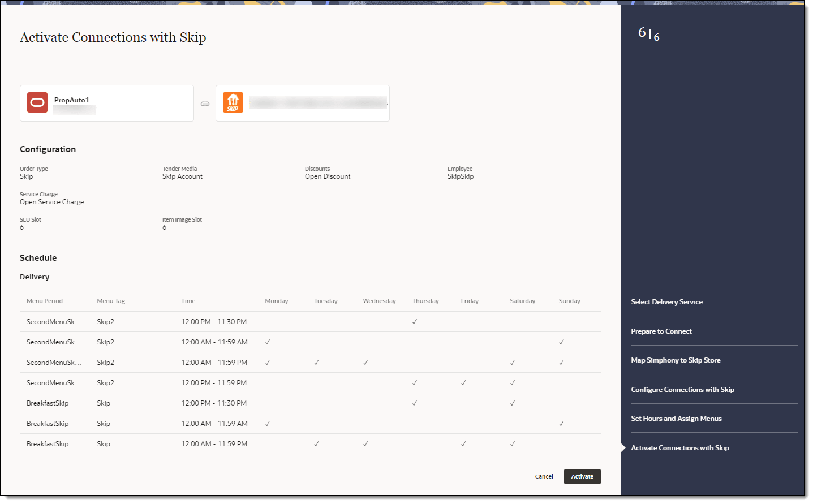Click Saturday checkmark in BreakfastSkip 12:00 PM - 11:30 PM row
The height and width of the screenshot is (504, 813).
coord(513,403)
